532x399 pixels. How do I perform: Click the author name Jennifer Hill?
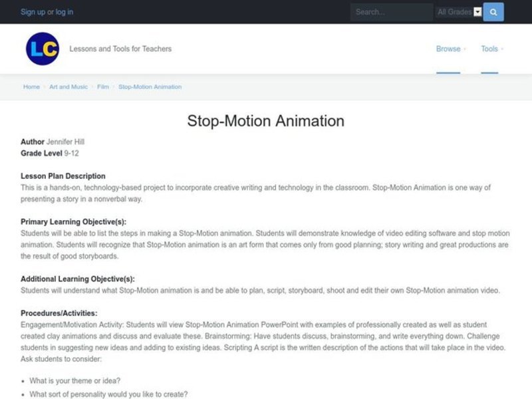(x=67, y=142)
